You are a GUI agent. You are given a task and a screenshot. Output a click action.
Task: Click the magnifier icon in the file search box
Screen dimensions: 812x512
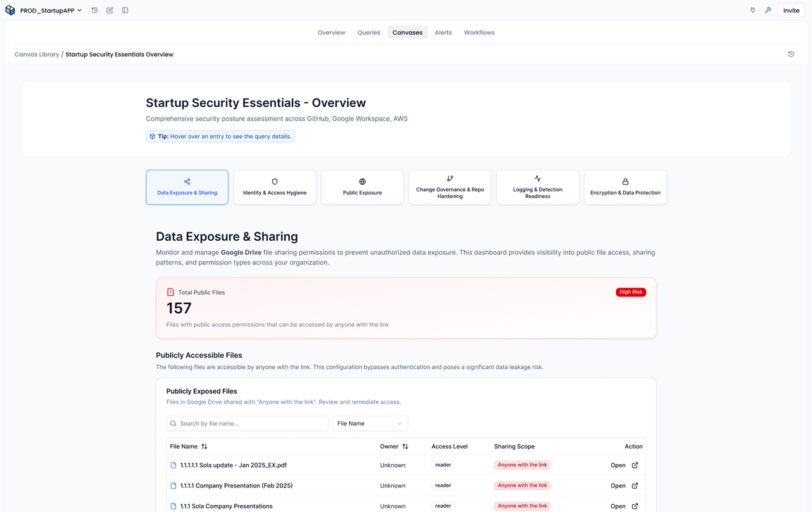(173, 423)
